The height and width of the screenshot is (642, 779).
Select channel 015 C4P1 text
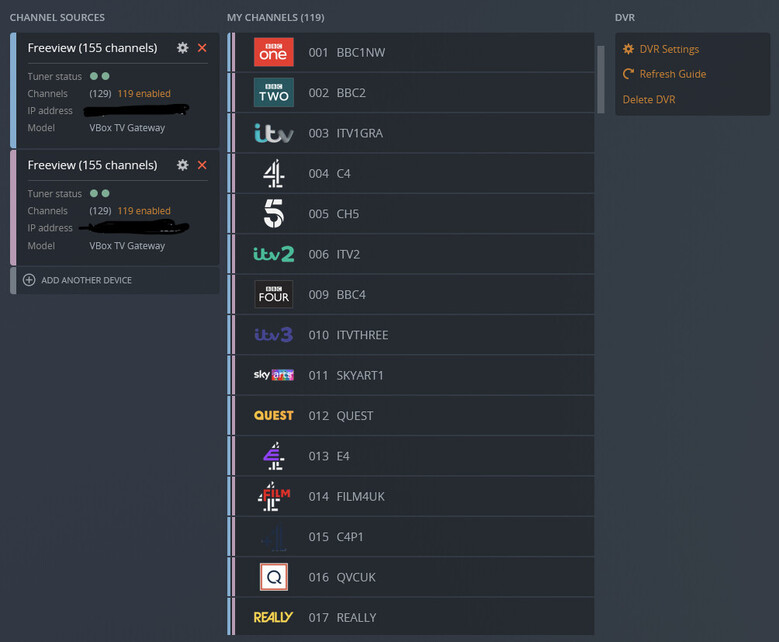336,537
